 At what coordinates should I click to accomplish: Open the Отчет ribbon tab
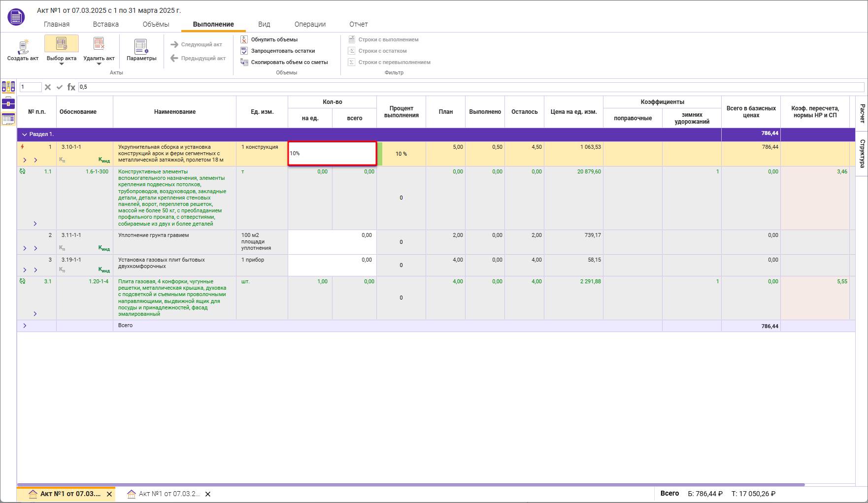[358, 24]
